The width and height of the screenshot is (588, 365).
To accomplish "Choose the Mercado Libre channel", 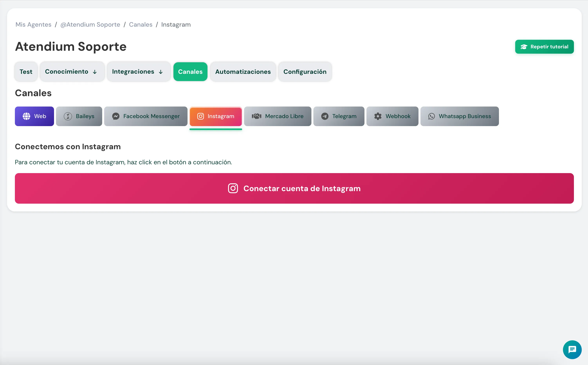I will point(278,116).
